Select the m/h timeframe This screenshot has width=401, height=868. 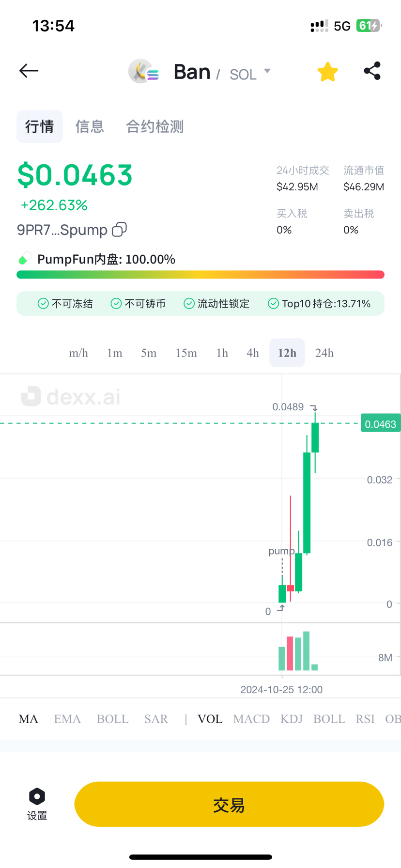click(78, 353)
